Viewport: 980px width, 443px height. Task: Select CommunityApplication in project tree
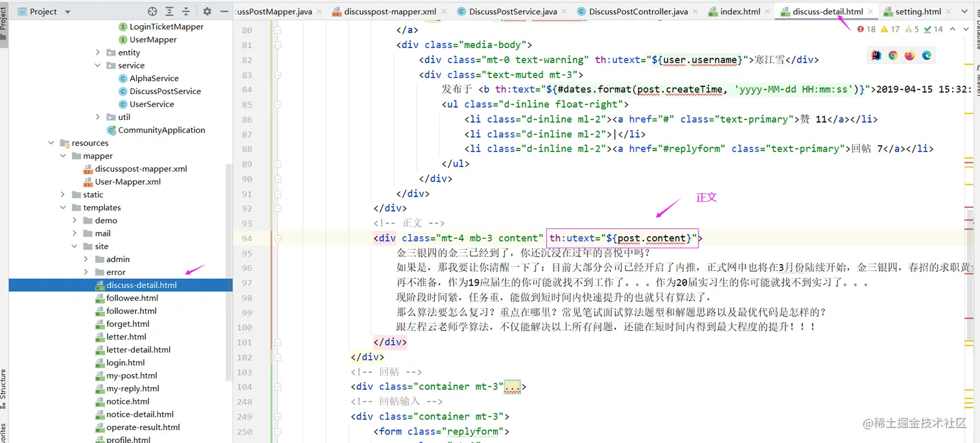(161, 130)
